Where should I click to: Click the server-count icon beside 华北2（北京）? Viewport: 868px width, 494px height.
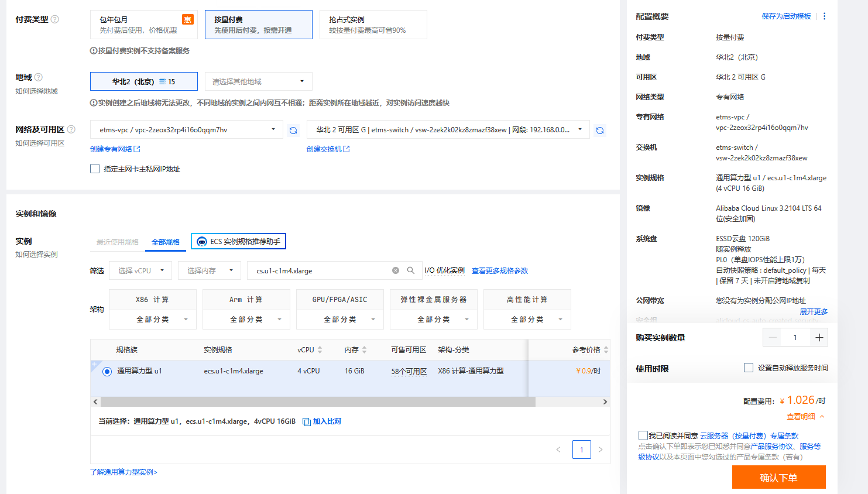coord(163,82)
